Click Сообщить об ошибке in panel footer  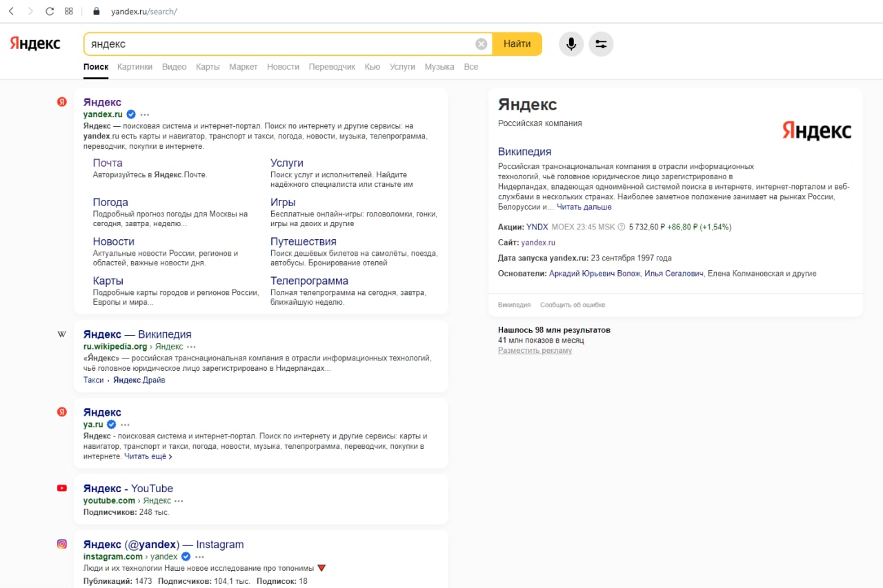point(573,305)
